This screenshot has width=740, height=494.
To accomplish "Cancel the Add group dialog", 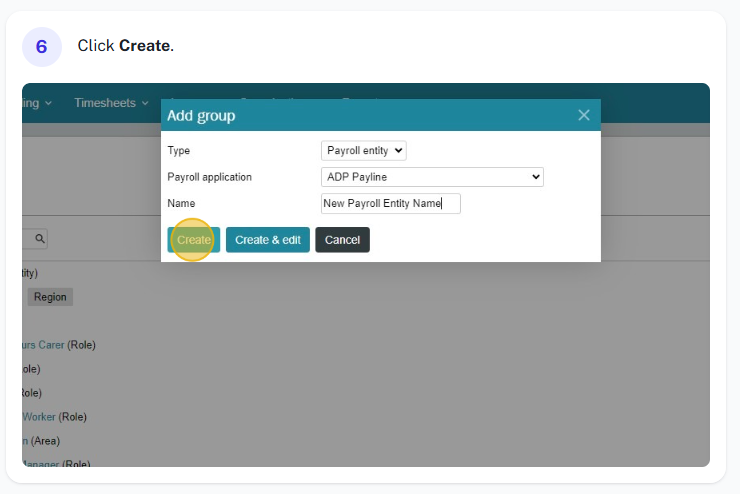I will [342, 240].
